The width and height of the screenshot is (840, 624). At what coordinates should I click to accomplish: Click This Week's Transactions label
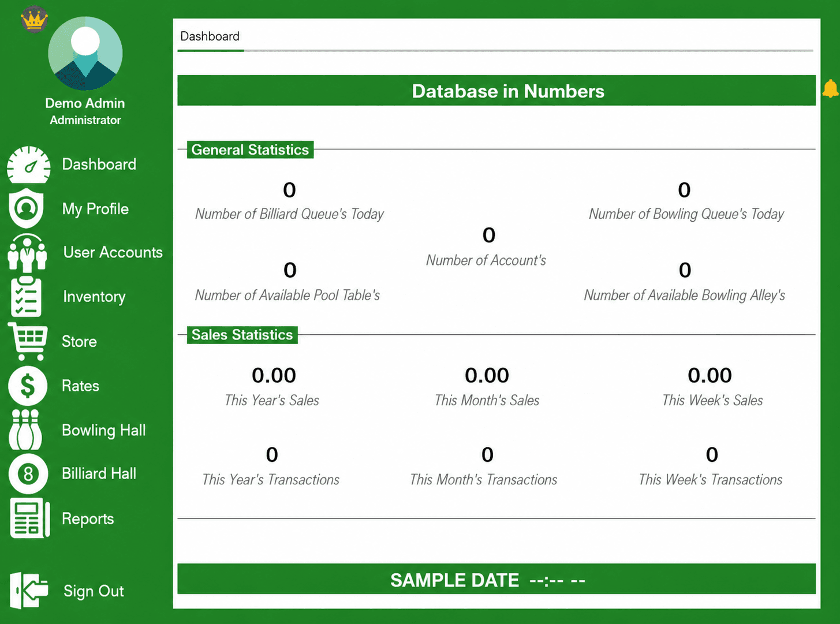click(x=711, y=480)
